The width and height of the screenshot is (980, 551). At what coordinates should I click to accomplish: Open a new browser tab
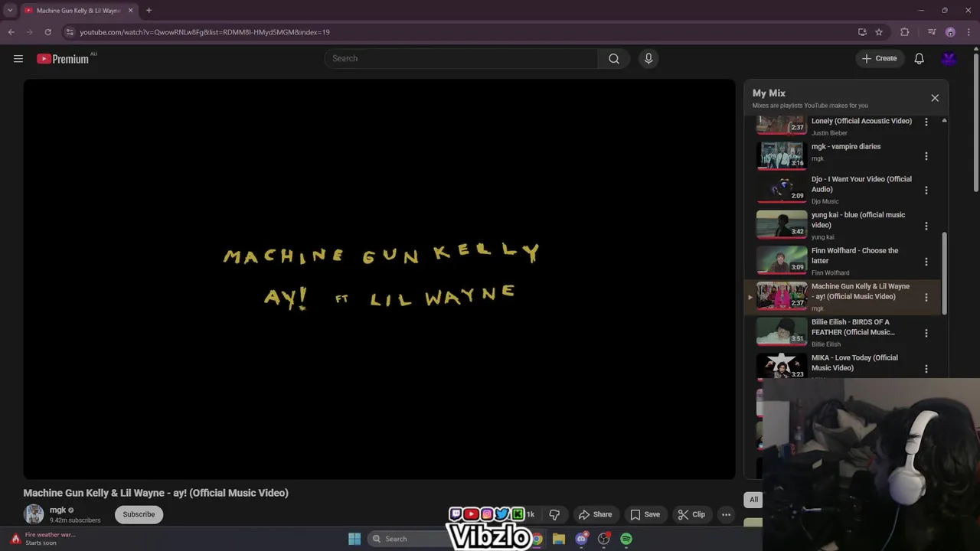click(x=149, y=11)
